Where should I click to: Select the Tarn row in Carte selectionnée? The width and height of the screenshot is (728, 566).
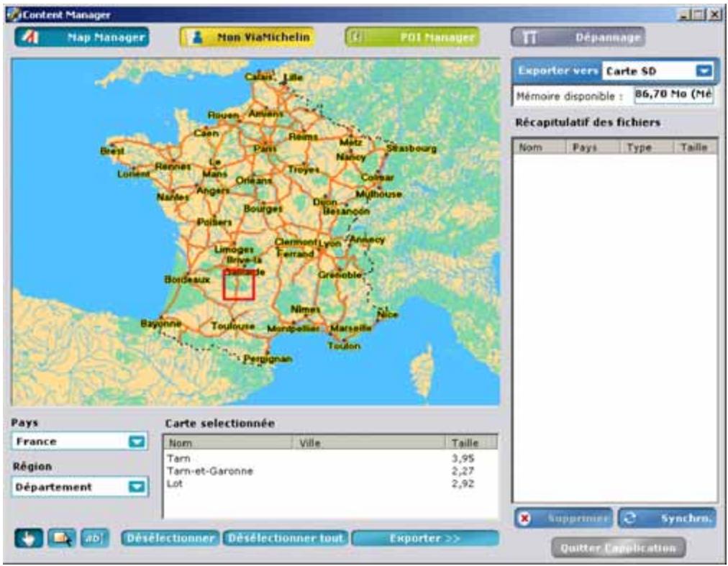pos(330,458)
